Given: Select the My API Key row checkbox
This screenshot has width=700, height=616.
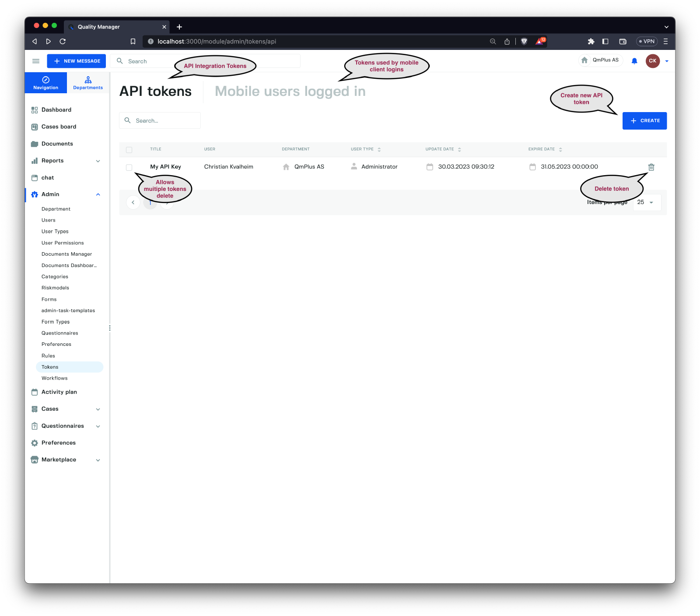Looking at the screenshot, I should pyautogui.click(x=129, y=167).
